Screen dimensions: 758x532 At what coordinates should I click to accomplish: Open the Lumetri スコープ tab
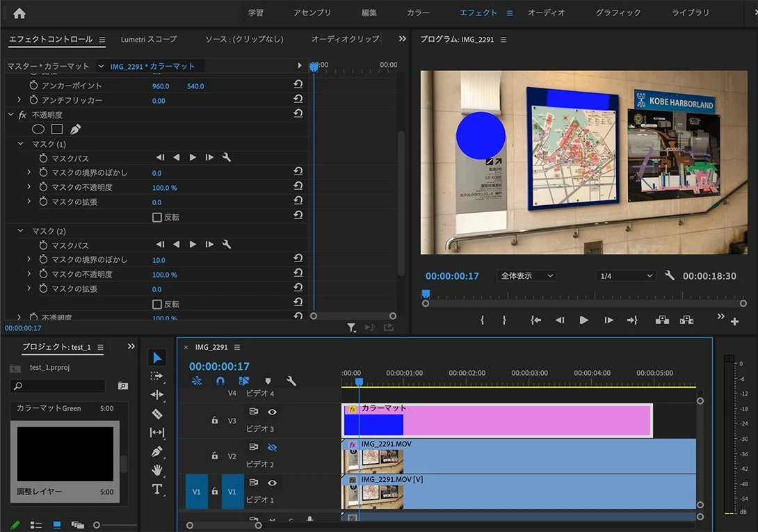149,39
